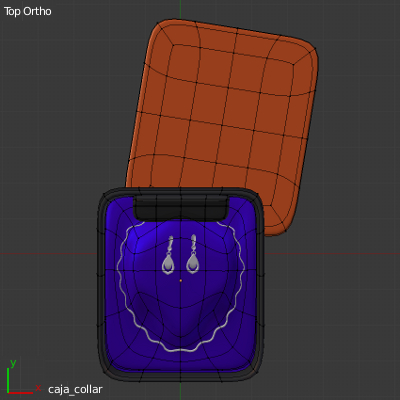The width and height of the screenshot is (400, 400).
Task: Click the red X axis letter
Action: [x=38, y=388]
